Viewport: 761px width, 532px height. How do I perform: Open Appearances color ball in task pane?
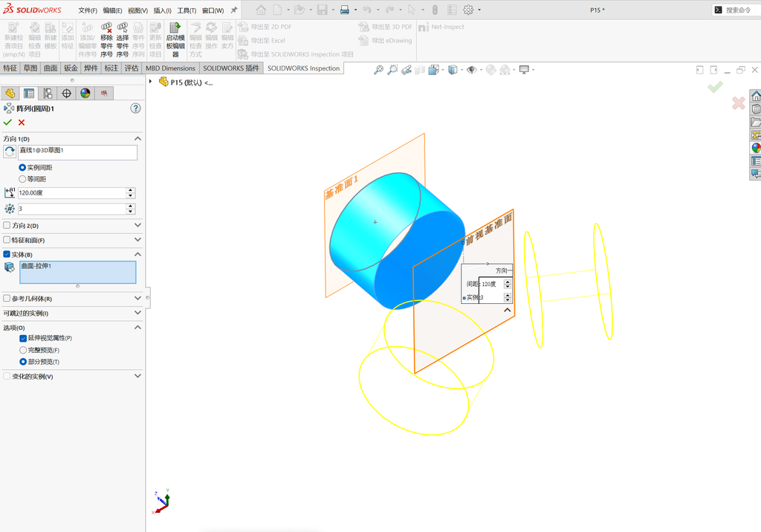tap(756, 148)
